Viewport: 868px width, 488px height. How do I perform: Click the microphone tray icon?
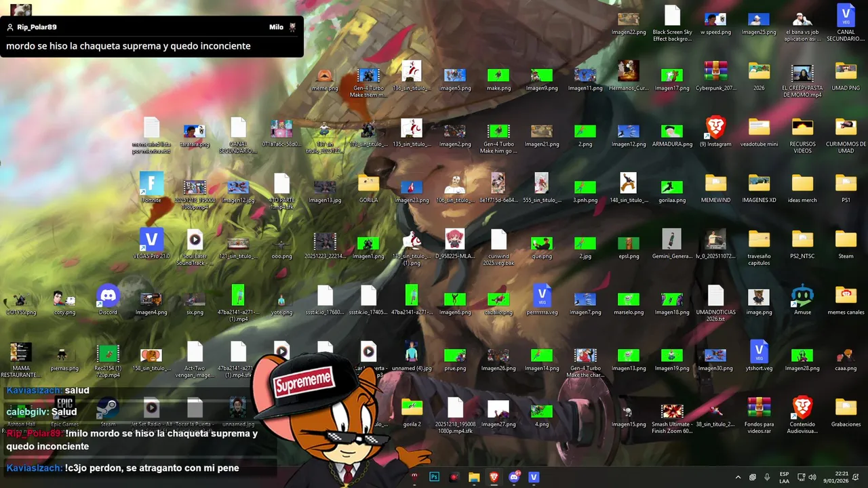[x=767, y=477]
